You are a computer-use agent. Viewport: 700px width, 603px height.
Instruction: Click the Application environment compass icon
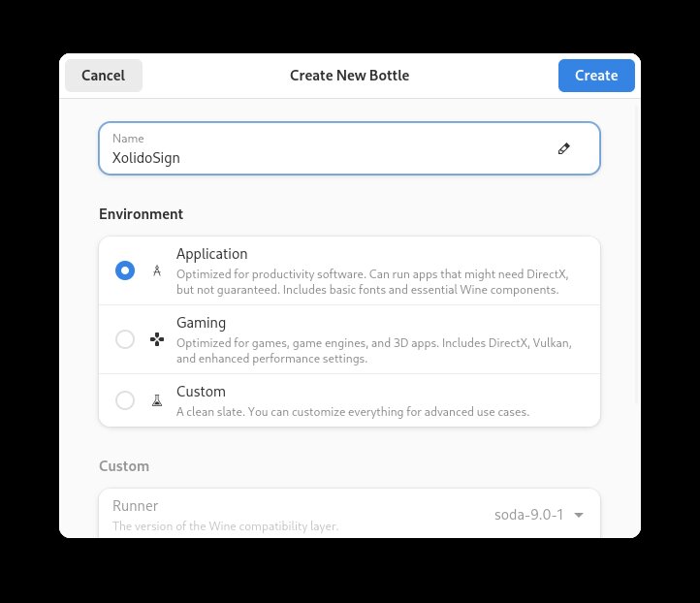157,271
